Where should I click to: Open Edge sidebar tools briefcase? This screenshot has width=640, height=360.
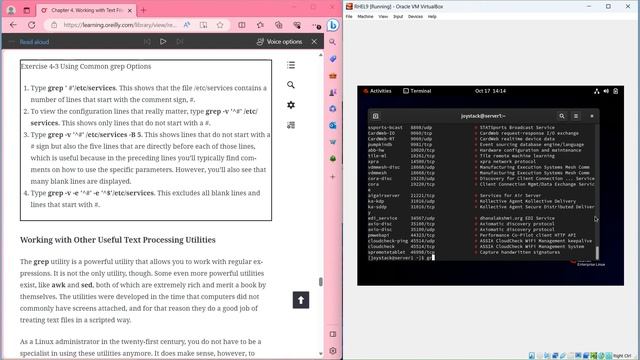[x=333, y=76]
